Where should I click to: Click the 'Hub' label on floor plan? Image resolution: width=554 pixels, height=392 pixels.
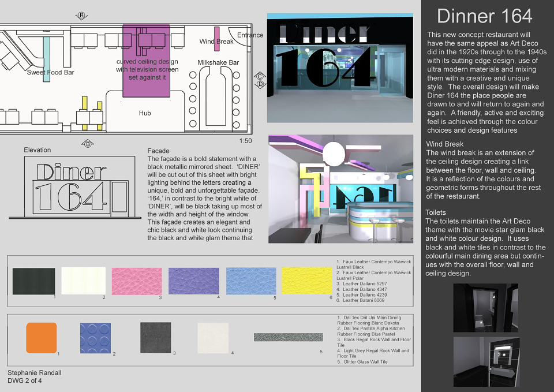pyautogui.click(x=145, y=113)
